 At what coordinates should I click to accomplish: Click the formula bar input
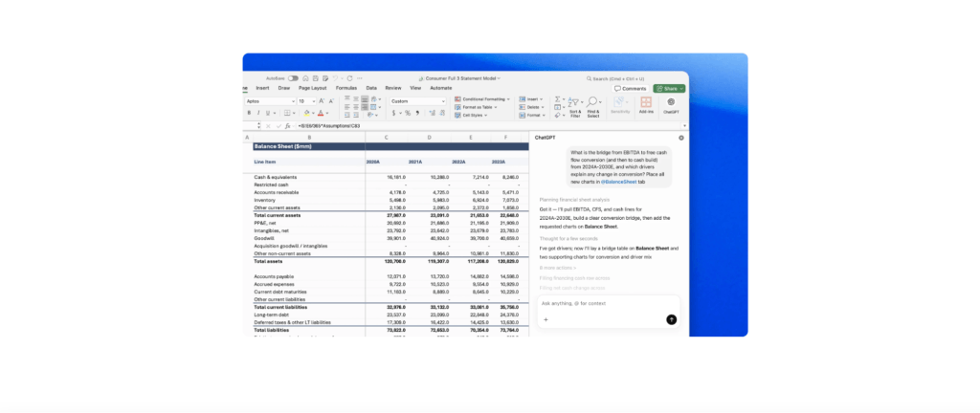pos(487,126)
